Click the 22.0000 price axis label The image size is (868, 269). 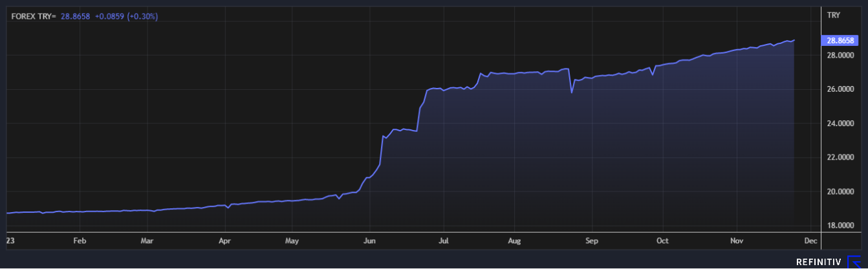pos(840,157)
